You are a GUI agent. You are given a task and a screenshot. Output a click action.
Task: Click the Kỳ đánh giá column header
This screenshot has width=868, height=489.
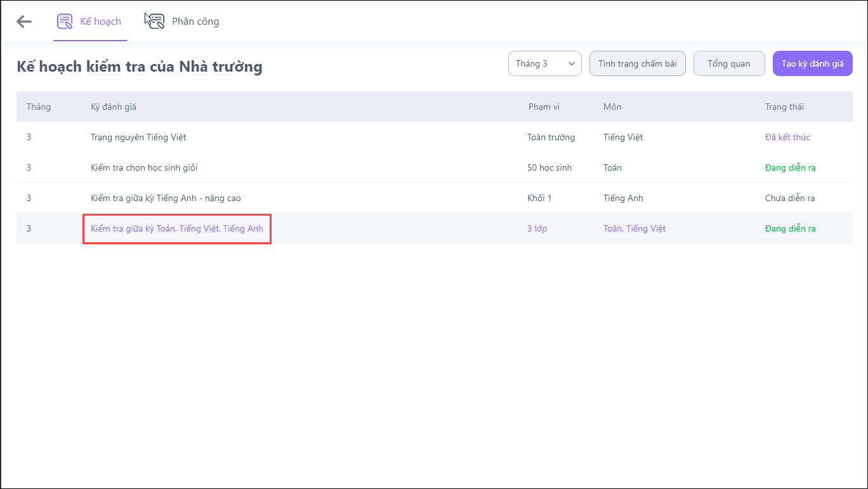pyautogui.click(x=114, y=107)
